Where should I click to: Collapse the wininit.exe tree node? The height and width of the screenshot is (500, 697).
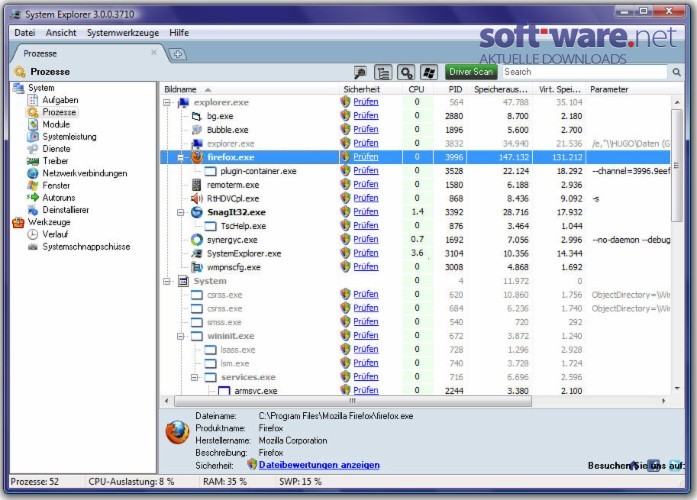tap(180, 336)
